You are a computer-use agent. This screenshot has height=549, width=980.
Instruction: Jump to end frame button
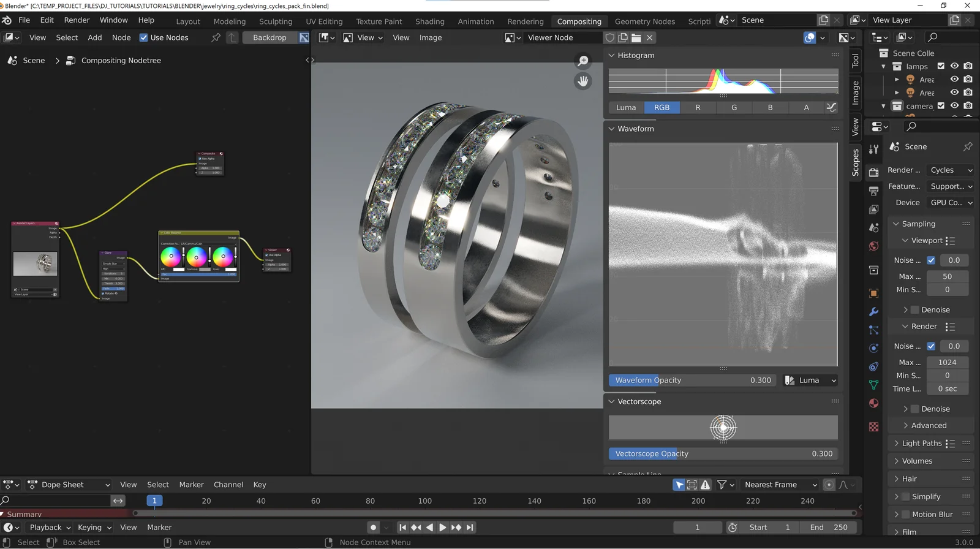click(x=470, y=528)
